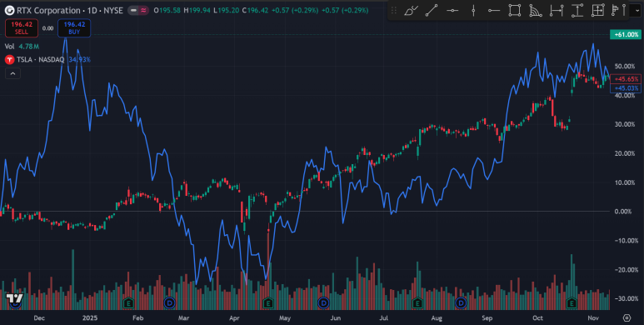Click the 196.42 SELL button
Screen dimensions: 644x325
pos(22,28)
